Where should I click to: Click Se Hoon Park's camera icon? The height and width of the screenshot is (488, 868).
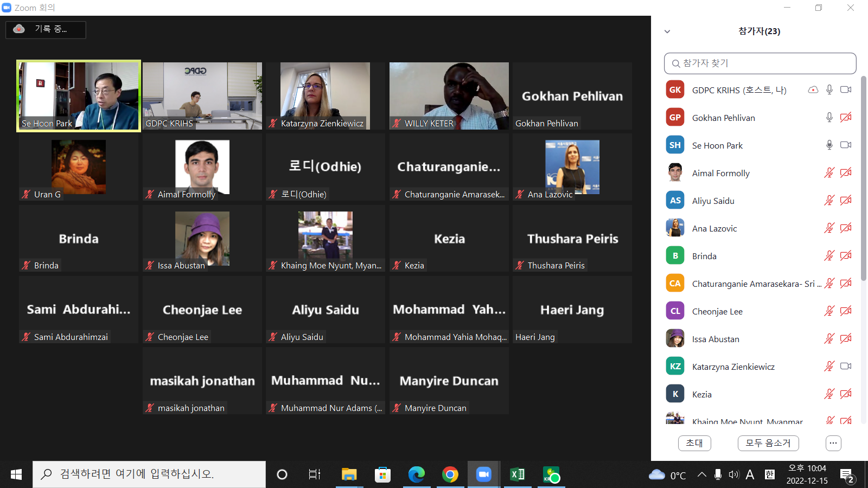point(845,145)
